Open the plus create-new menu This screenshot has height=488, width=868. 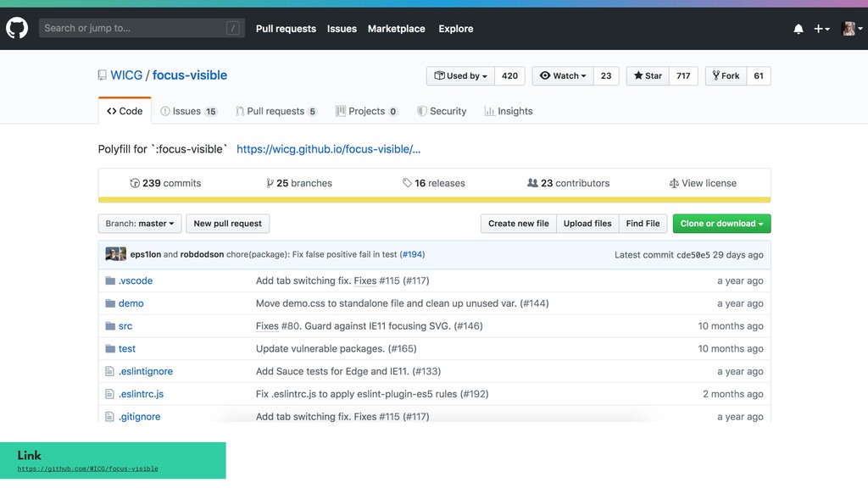(821, 29)
